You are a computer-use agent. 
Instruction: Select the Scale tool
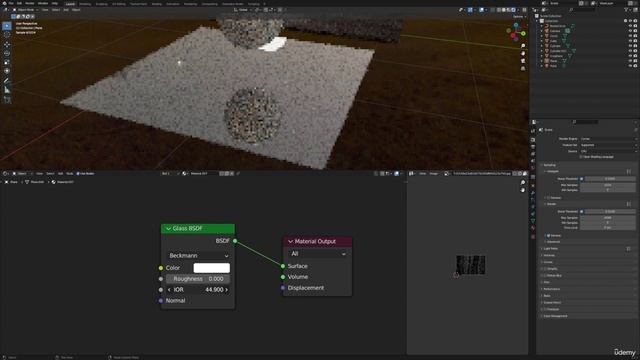tap(7, 62)
